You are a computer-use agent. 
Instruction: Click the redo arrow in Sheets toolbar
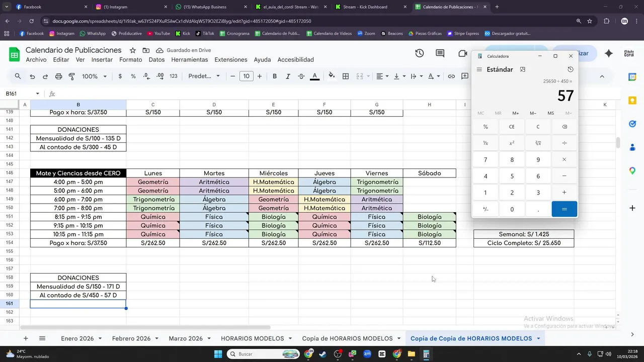click(x=45, y=76)
